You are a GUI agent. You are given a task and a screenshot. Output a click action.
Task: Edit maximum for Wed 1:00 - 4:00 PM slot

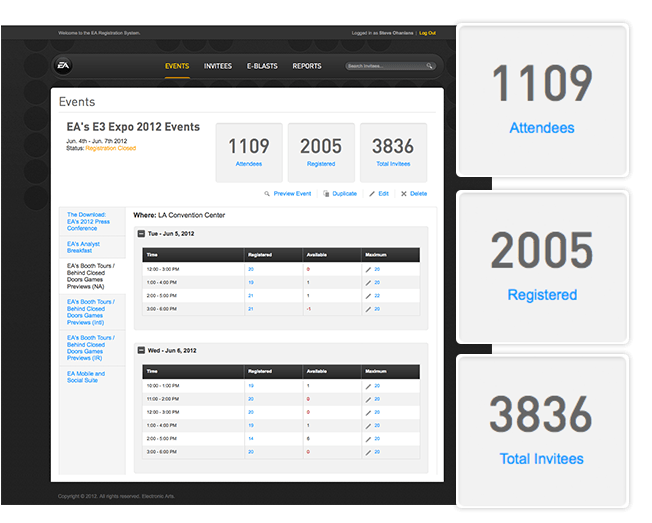tap(368, 427)
